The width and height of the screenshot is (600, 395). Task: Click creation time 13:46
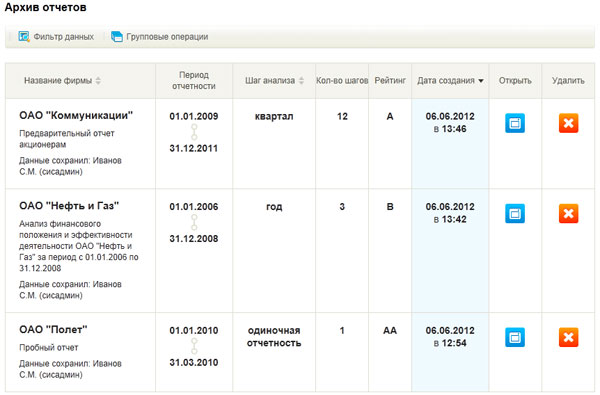454,129
